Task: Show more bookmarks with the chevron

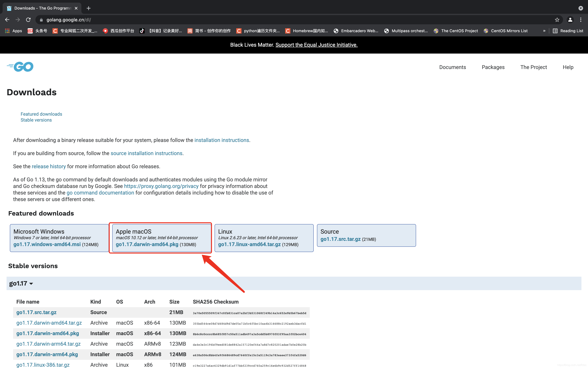Action: pos(544,31)
